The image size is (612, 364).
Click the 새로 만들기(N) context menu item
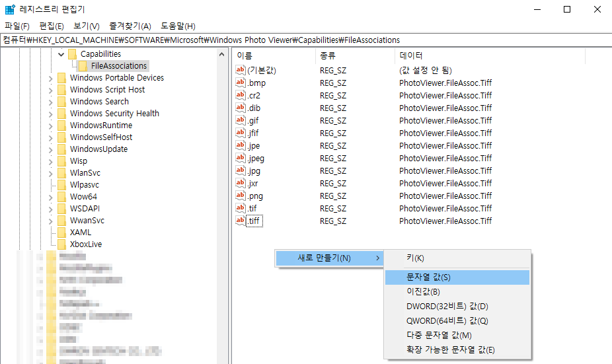329,258
